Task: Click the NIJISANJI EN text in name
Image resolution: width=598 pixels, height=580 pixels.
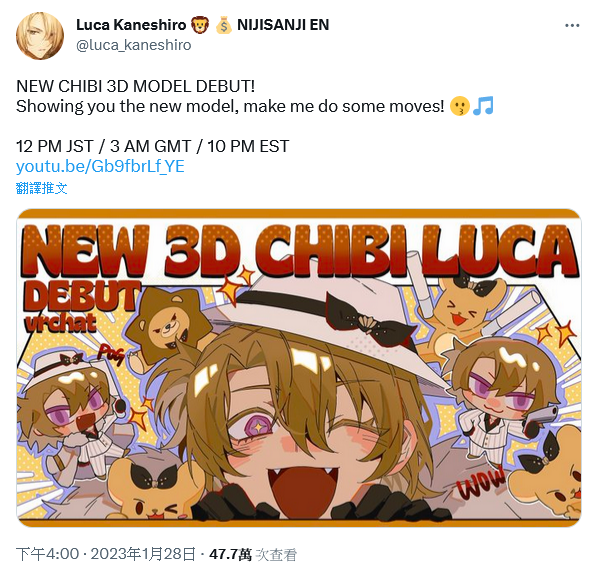Action: point(283,25)
